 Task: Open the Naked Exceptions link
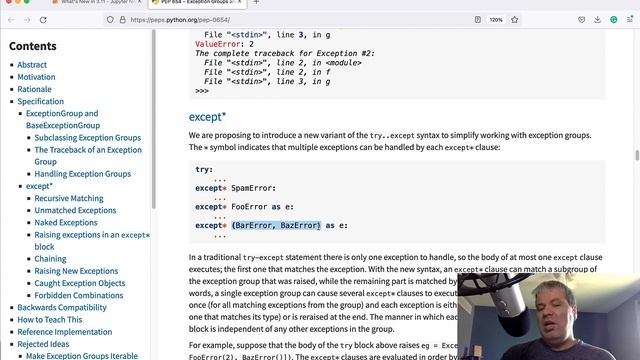[66, 222]
